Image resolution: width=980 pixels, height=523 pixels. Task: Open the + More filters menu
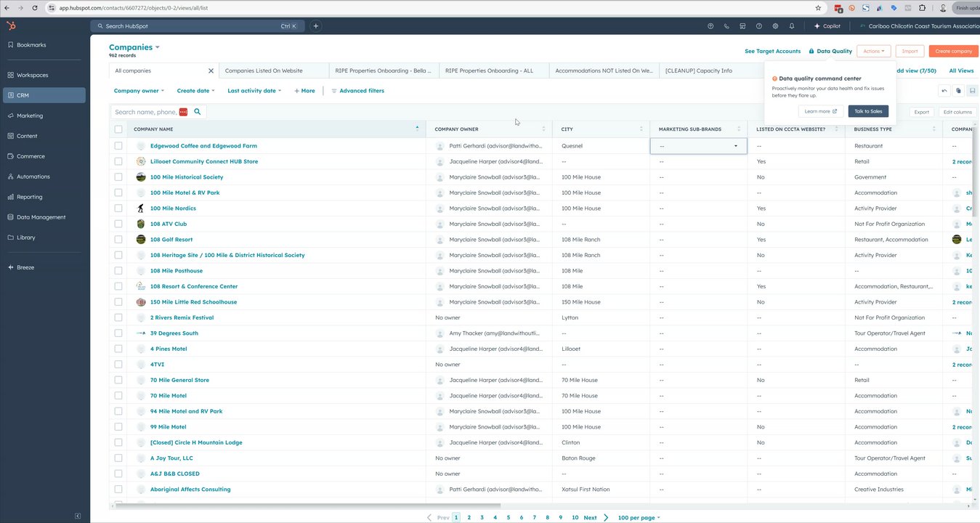point(304,91)
